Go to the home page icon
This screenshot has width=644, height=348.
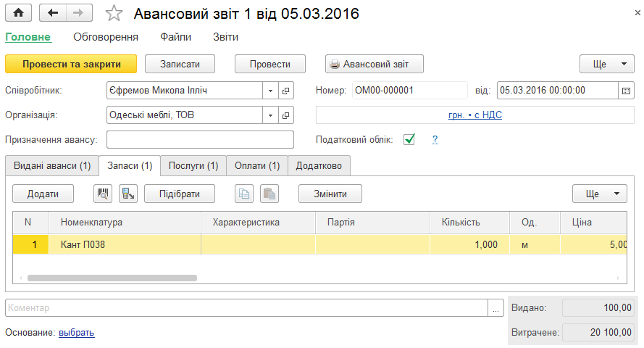pos(19,13)
